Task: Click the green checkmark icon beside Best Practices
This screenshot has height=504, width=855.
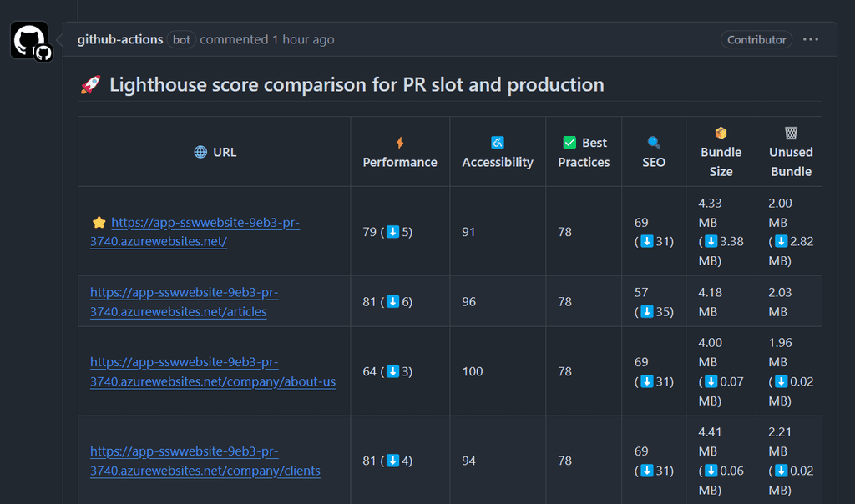Action: [568, 143]
